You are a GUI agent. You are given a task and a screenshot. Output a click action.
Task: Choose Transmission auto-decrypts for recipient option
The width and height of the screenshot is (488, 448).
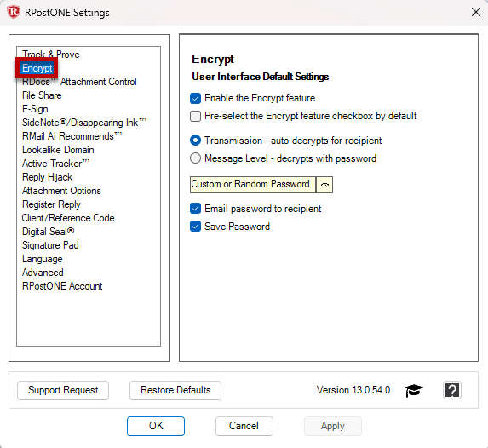195,141
